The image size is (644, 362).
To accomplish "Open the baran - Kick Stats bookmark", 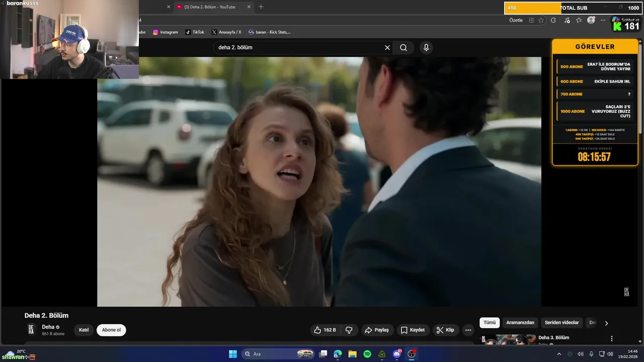I will pos(269,32).
